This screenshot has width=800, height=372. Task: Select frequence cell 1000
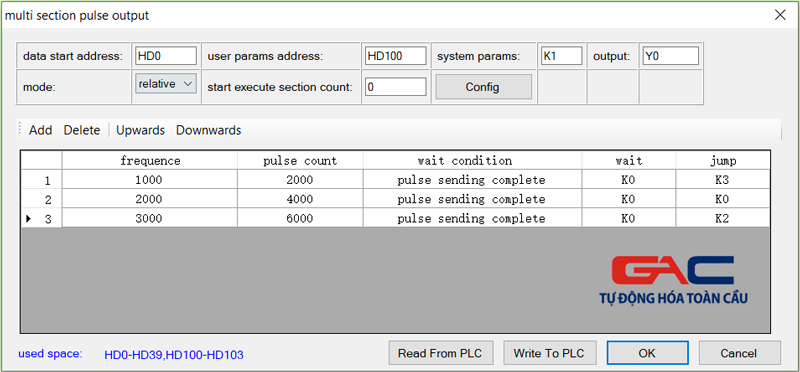coord(150,180)
